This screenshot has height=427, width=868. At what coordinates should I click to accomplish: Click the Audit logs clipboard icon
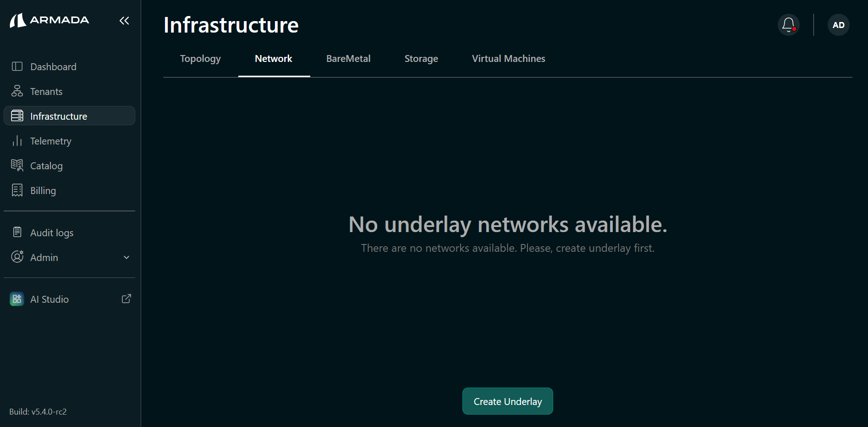click(17, 233)
